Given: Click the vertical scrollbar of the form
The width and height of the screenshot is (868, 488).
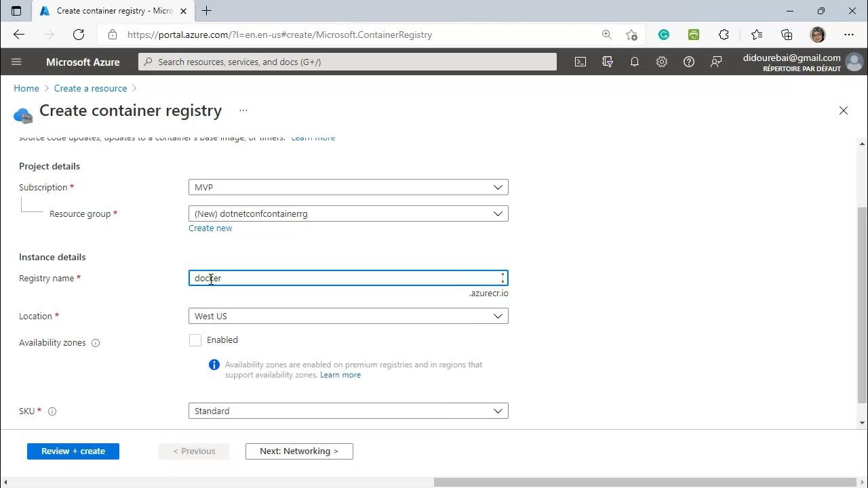Looking at the screenshot, I should tap(863, 305).
